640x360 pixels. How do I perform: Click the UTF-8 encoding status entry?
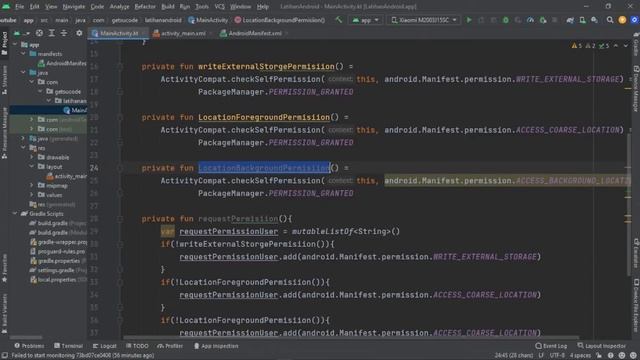coord(557,356)
